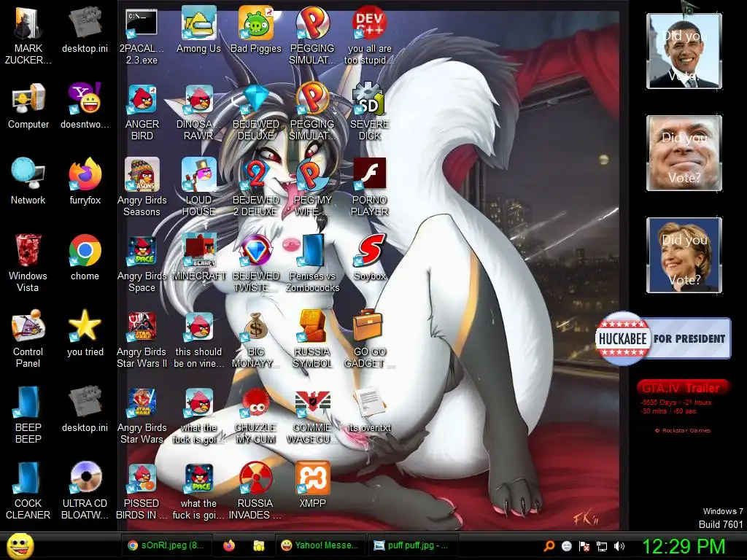
Task: Click the 12:29 PM taskbar clock
Action: pos(684,546)
